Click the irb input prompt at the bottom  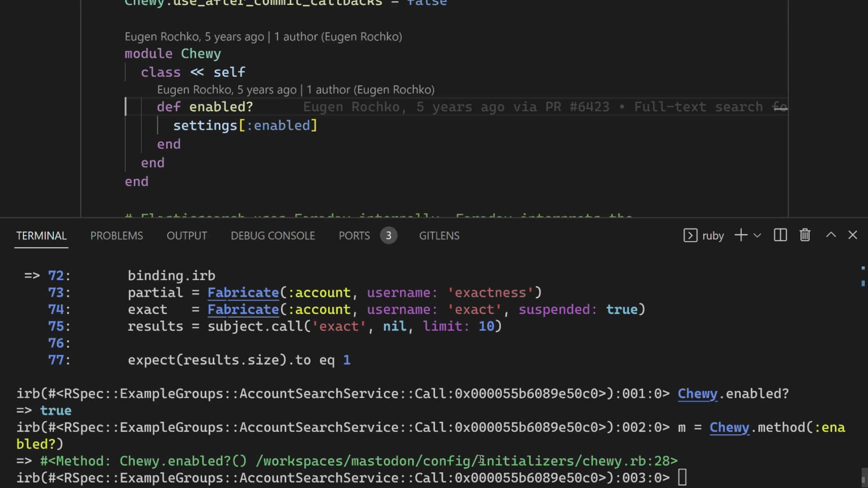click(683, 478)
